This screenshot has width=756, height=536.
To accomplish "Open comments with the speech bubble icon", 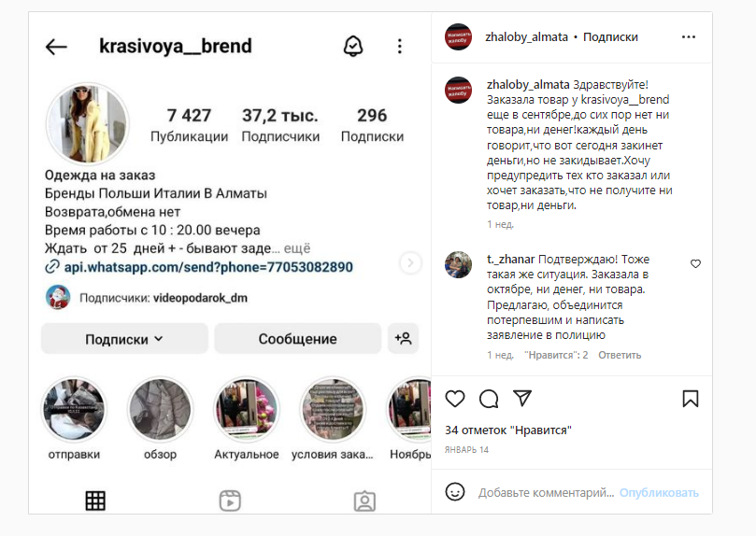I will click(489, 399).
